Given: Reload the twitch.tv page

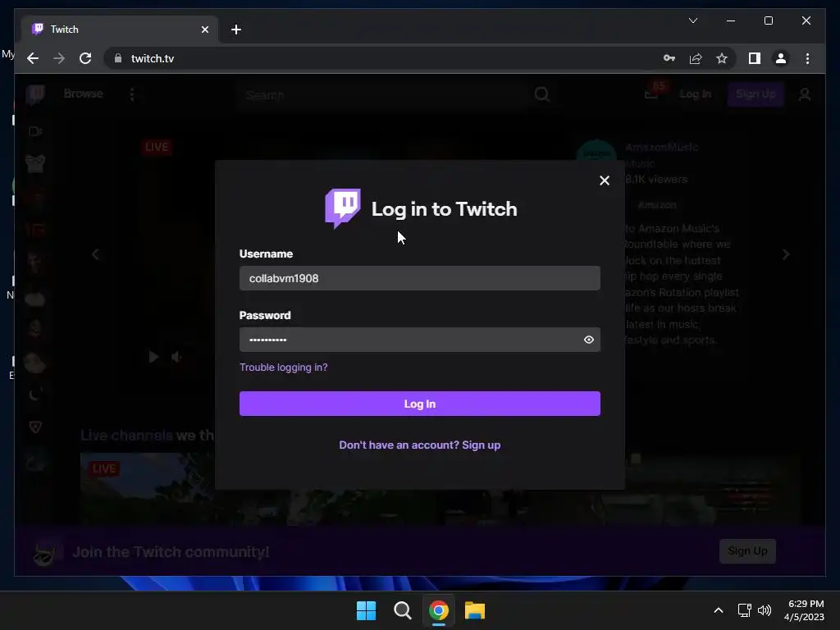Looking at the screenshot, I should pyautogui.click(x=85, y=58).
